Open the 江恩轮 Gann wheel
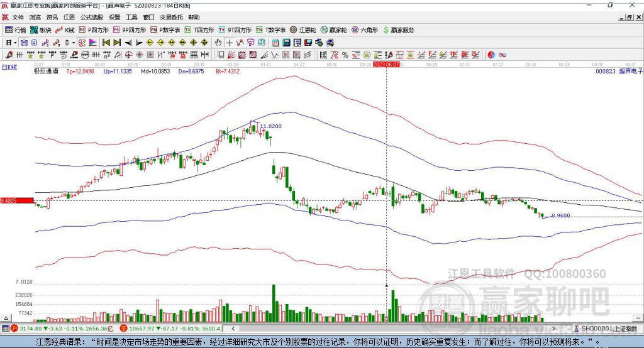The height and width of the screenshot is (348, 644). click(x=303, y=30)
